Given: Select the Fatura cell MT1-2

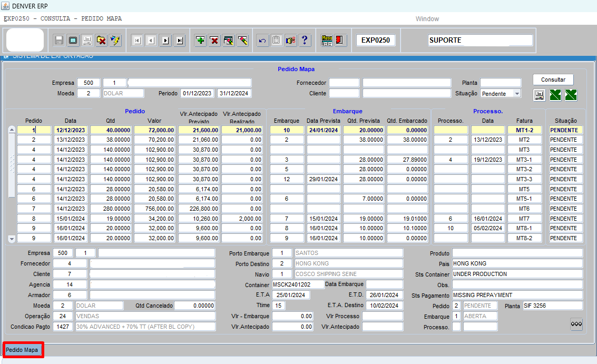Looking at the screenshot, I should pos(524,130).
